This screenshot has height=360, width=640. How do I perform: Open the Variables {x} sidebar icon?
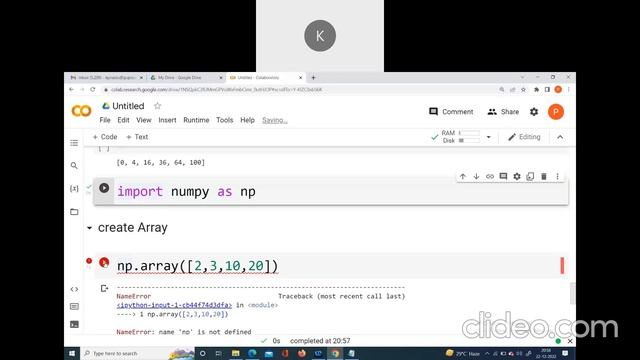(74, 189)
